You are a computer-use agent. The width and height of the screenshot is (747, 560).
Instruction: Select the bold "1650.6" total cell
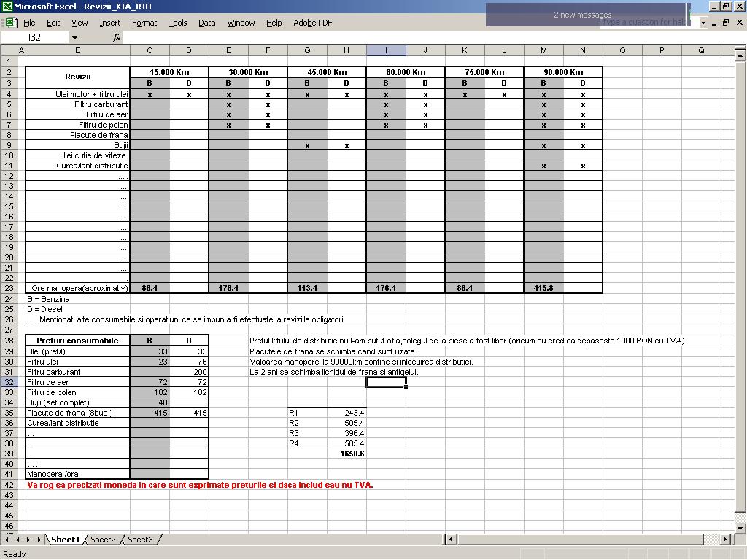pyautogui.click(x=347, y=454)
